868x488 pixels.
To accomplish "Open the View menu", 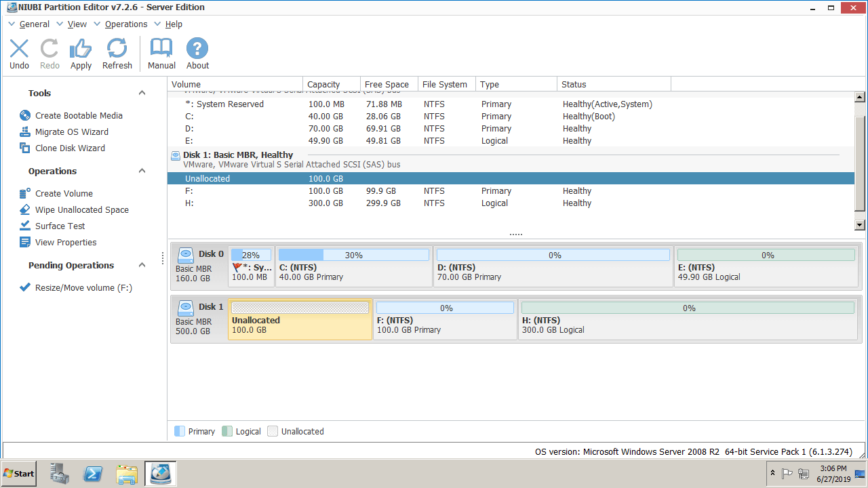I will pyautogui.click(x=77, y=24).
